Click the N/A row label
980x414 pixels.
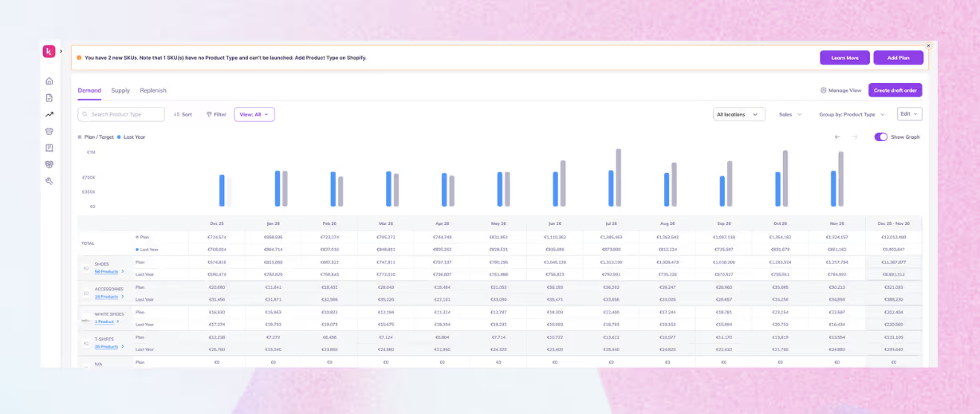tap(98, 364)
